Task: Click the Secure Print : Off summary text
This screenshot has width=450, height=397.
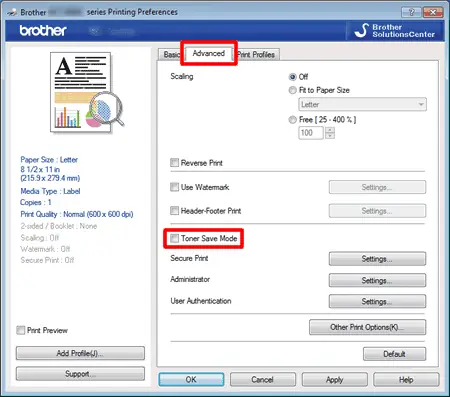Action: point(47,260)
